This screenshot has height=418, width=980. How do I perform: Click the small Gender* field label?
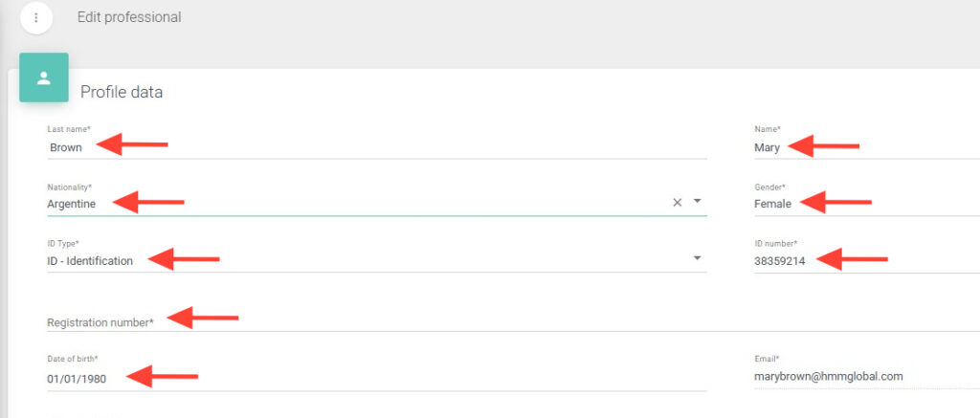(769, 187)
